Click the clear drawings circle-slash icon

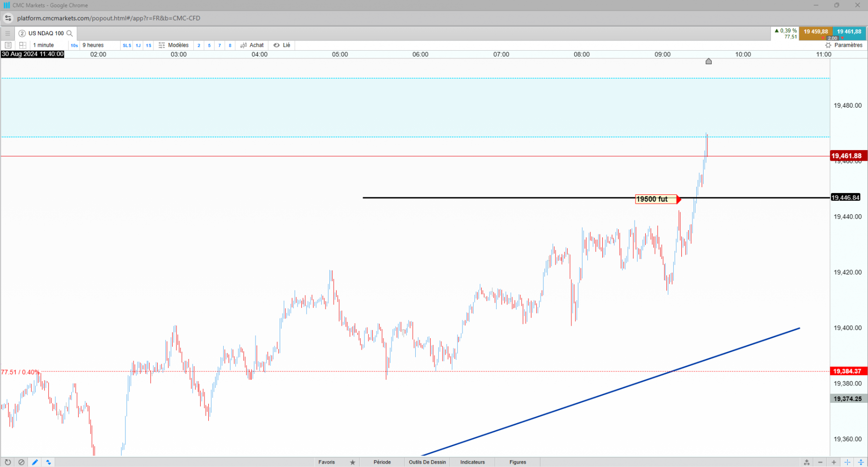[21, 462]
